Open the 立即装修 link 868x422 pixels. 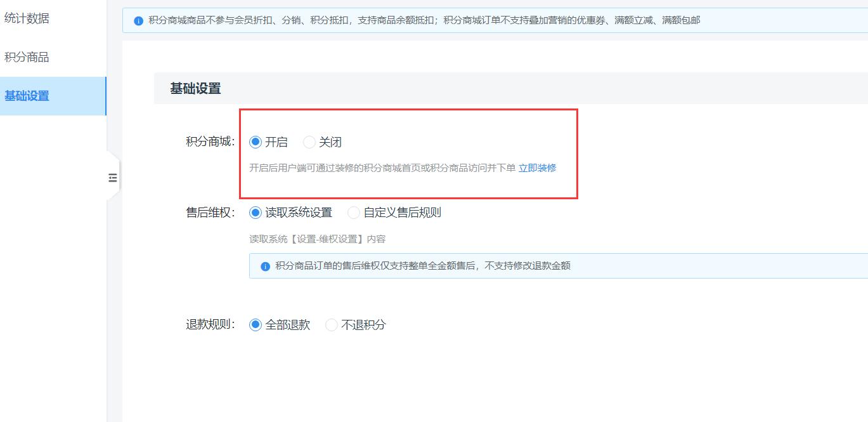537,168
